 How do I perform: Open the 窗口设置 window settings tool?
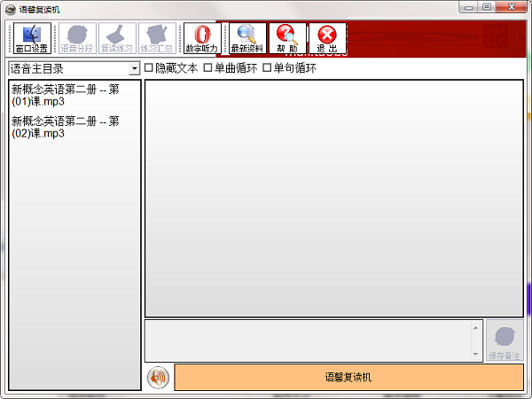[31, 39]
